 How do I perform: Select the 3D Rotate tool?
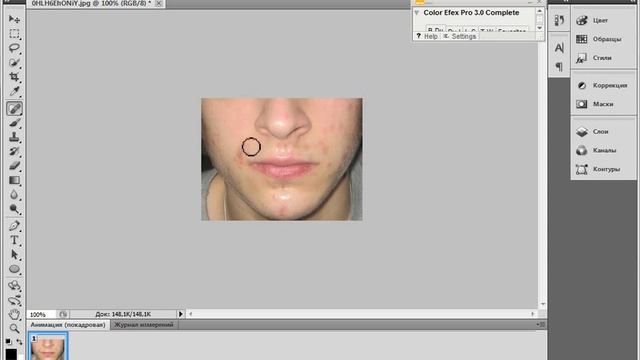click(14, 286)
